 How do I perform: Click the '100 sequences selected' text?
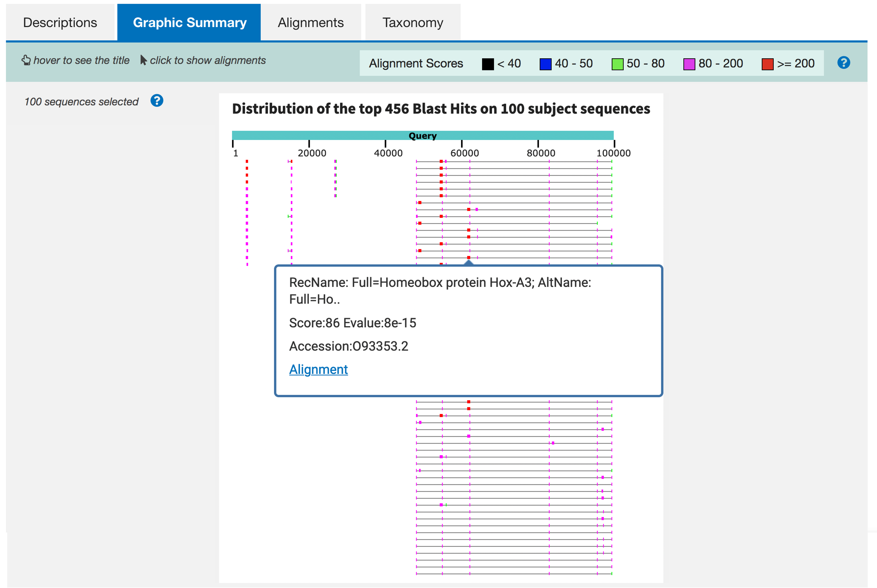point(81,101)
